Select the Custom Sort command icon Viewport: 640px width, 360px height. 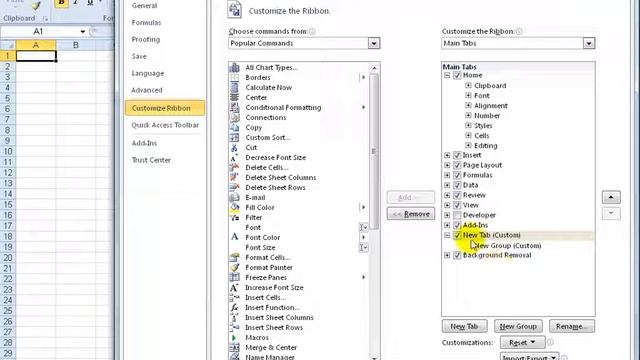pyautogui.click(x=235, y=137)
